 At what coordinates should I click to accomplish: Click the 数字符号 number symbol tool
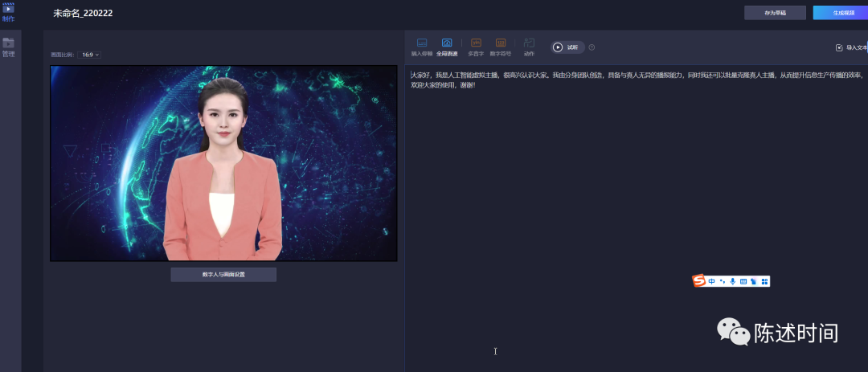501,47
